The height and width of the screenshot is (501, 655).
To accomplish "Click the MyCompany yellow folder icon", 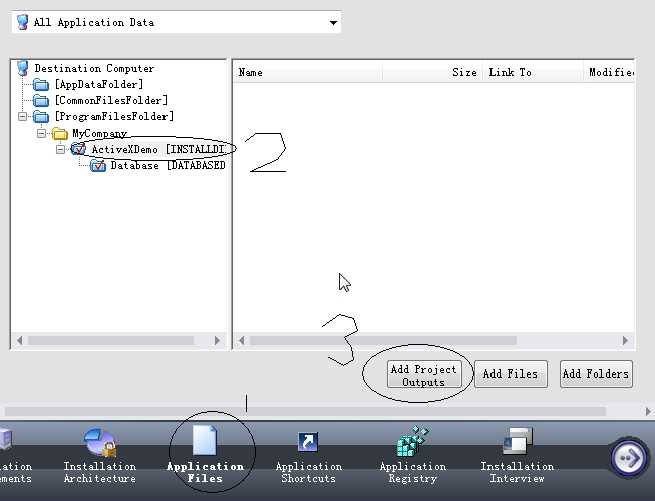I will 60,134.
